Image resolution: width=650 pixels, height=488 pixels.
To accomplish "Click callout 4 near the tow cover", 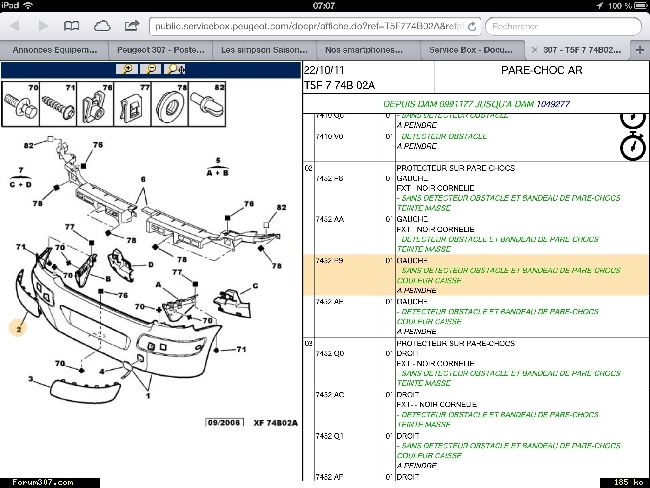I will coord(102,371).
